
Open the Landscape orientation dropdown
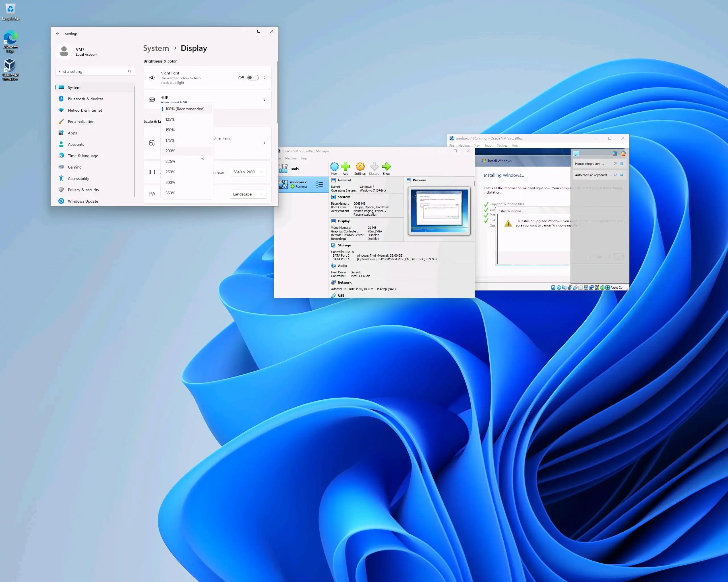[247, 194]
